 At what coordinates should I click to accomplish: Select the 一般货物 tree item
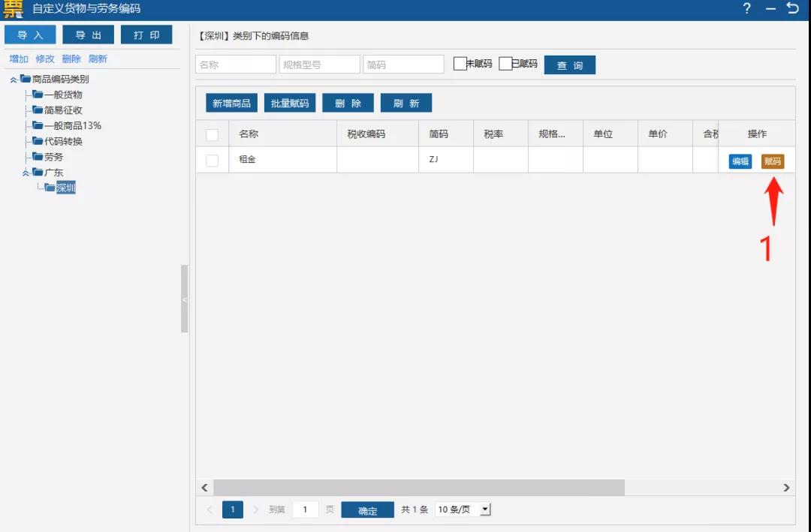tap(63, 95)
